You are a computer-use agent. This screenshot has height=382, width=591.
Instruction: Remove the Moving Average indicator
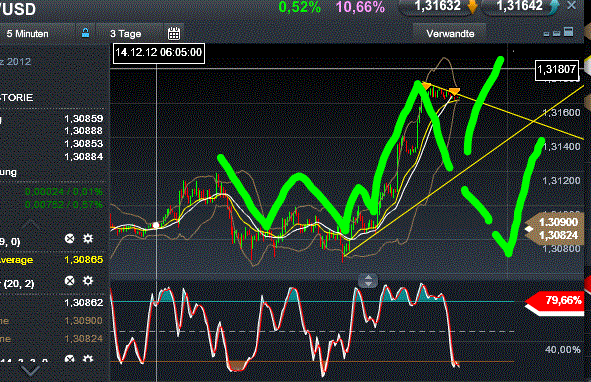[69, 238]
